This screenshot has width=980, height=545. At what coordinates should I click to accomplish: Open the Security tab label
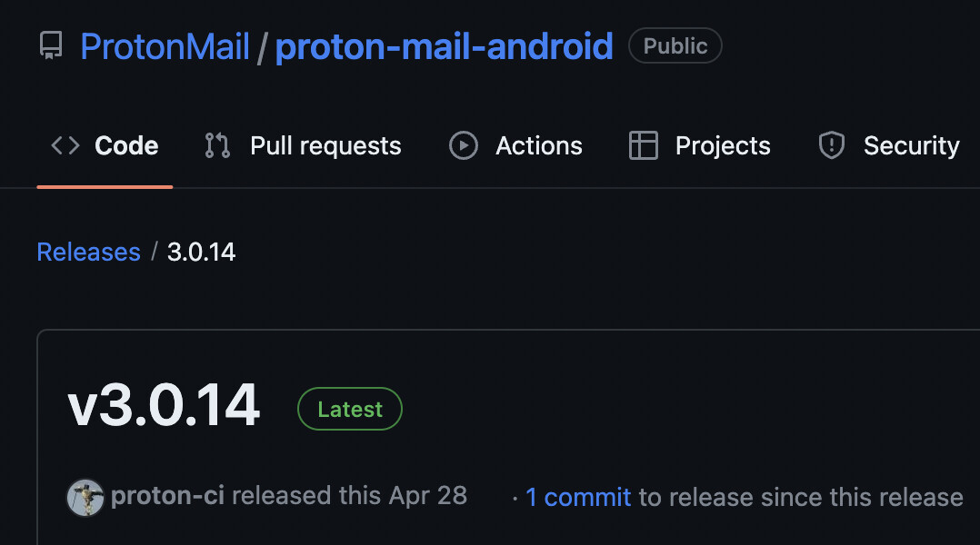point(911,145)
